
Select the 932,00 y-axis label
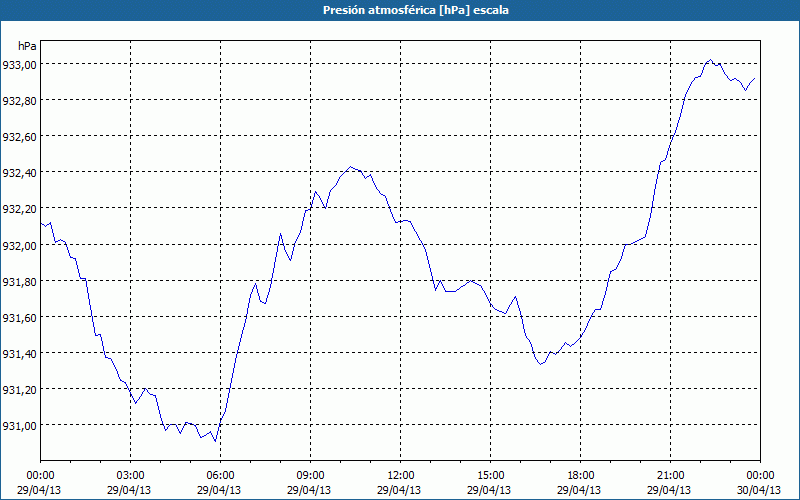19,245
